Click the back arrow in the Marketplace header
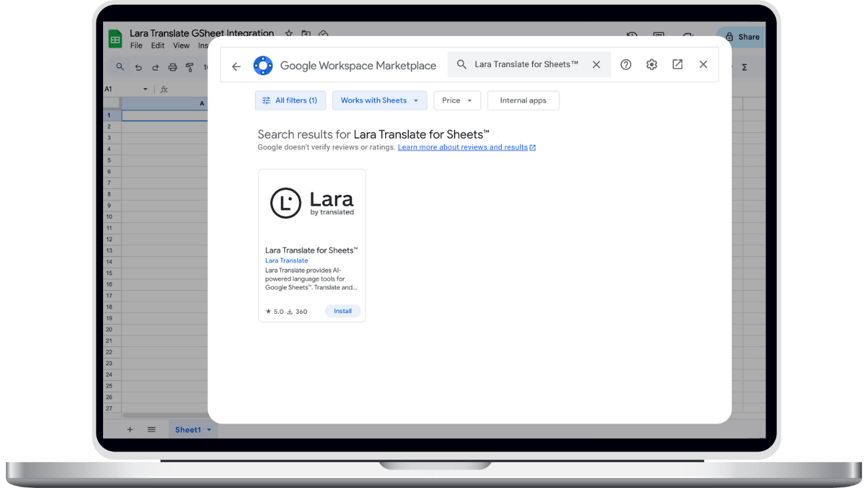Screen dimensions: 868x488 click(x=235, y=65)
